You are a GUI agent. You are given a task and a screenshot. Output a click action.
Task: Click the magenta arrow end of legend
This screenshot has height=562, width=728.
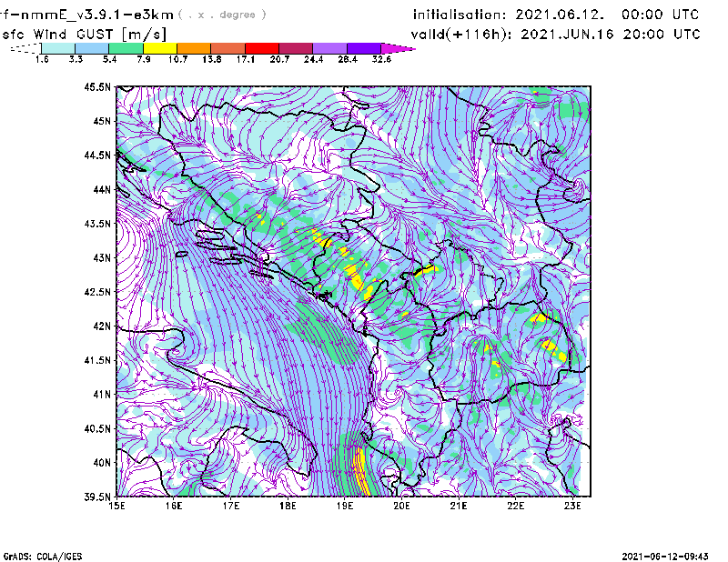pos(398,48)
